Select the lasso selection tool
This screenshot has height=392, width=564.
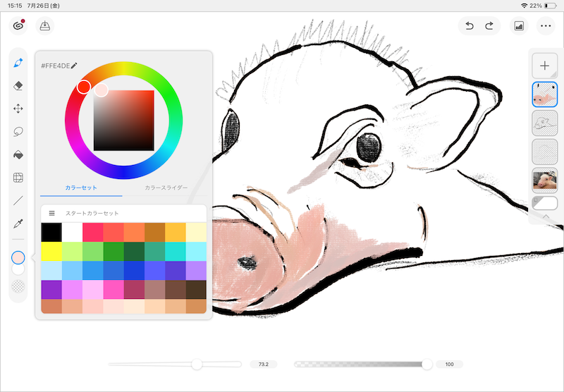point(18,132)
